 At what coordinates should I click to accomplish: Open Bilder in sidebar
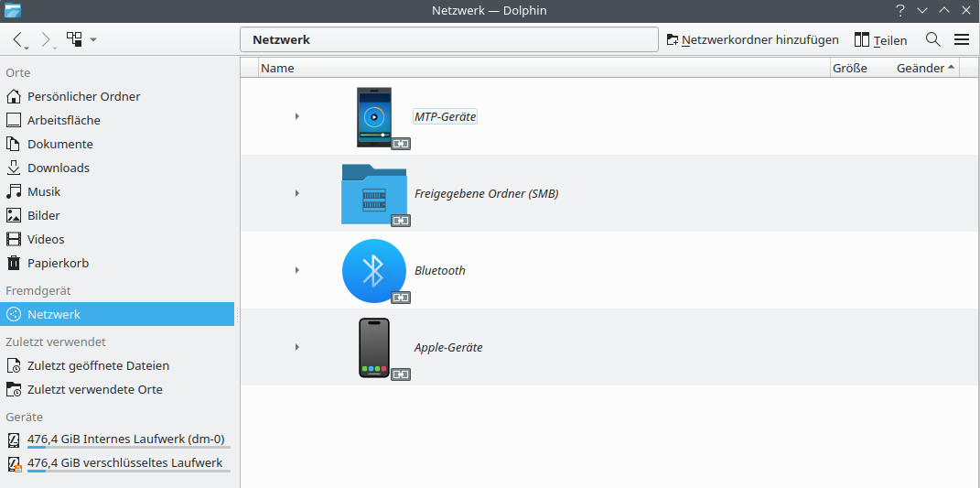[x=117, y=215]
